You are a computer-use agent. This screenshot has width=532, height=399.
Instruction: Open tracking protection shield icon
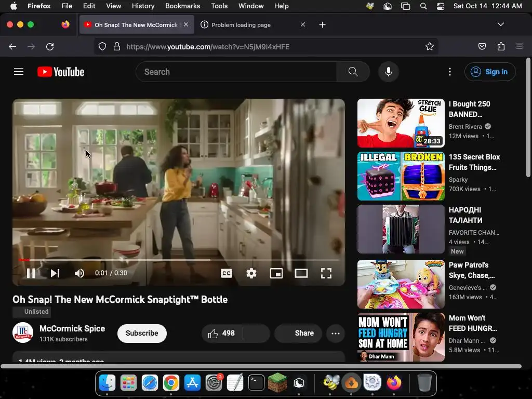pyautogui.click(x=102, y=46)
